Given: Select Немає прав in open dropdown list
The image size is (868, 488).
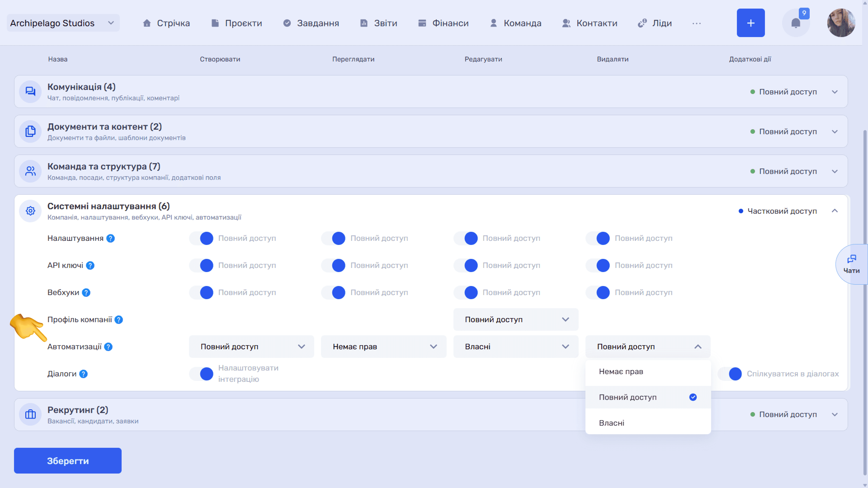Looking at the screenshot, I should point(648,371).
